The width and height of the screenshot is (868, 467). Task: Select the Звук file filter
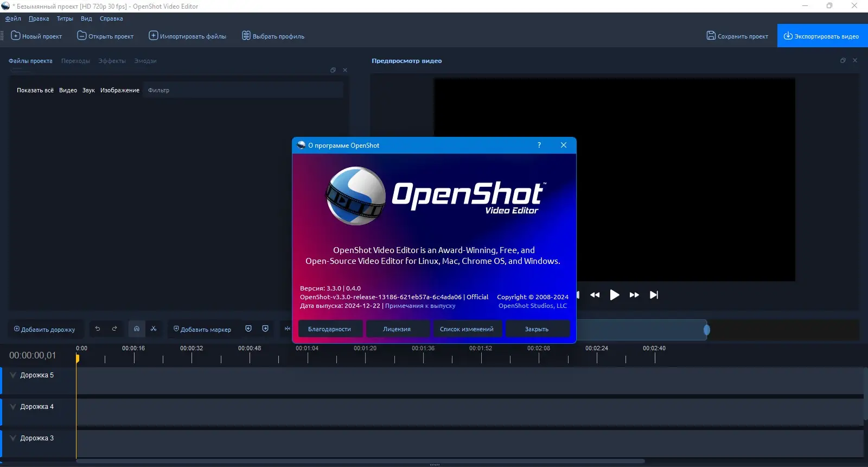click(x=88, y=90)
